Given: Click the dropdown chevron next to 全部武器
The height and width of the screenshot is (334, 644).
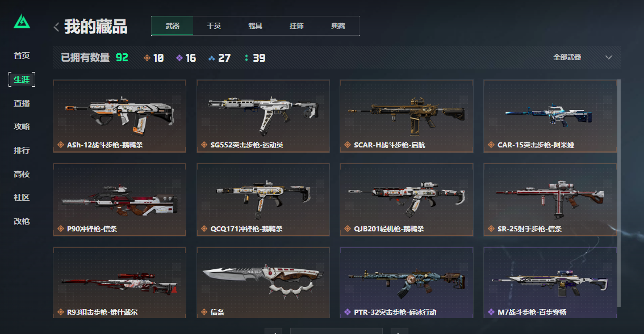Looking at the screenshot, I should coord(609,57).
